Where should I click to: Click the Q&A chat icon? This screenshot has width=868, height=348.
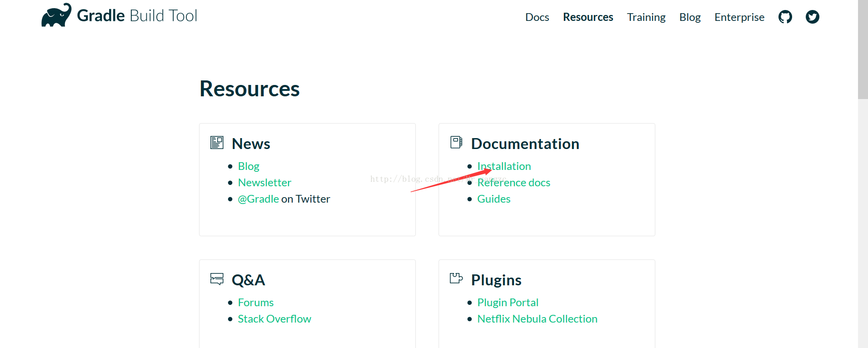coord(217,278)
